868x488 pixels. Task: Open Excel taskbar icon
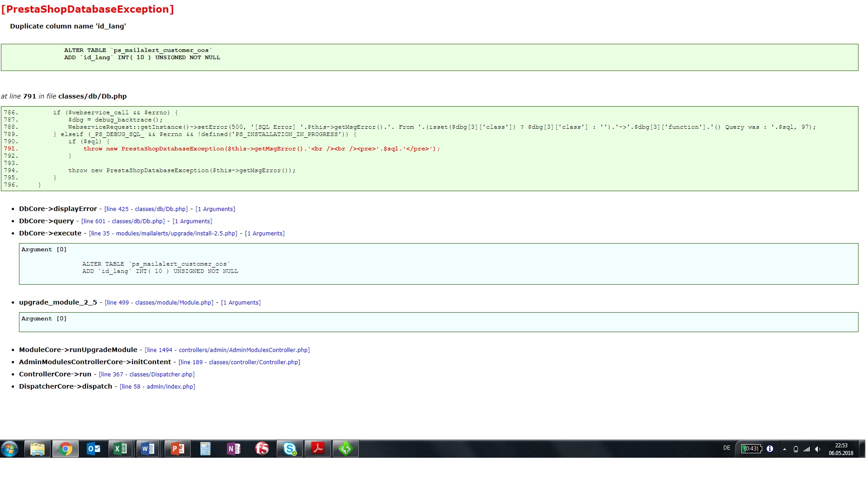(121, 449)
